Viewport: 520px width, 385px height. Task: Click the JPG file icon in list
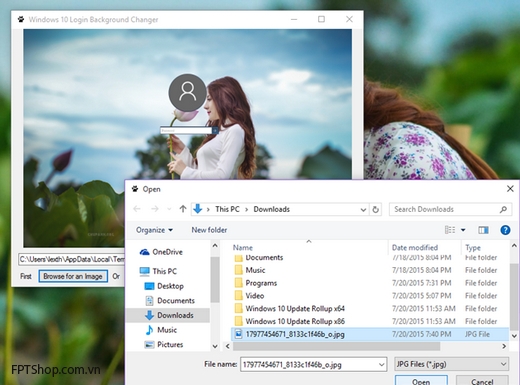[238, 334]
